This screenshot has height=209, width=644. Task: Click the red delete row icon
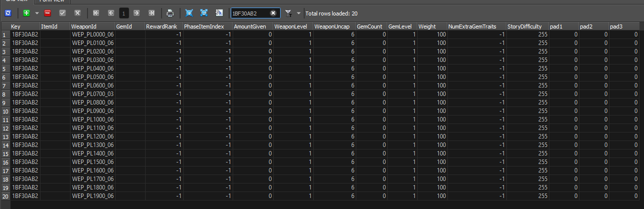tap(48, 13)
